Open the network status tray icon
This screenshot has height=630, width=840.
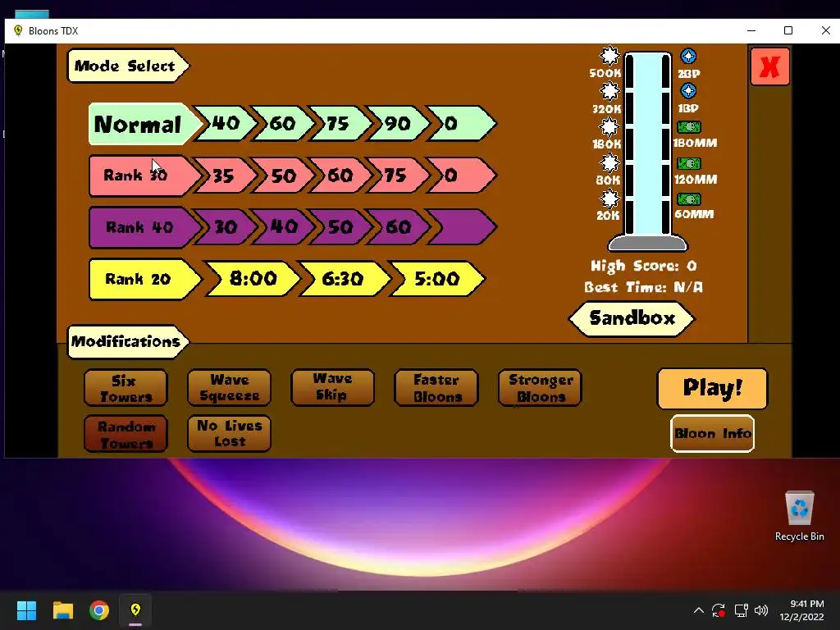coord(741,610)
